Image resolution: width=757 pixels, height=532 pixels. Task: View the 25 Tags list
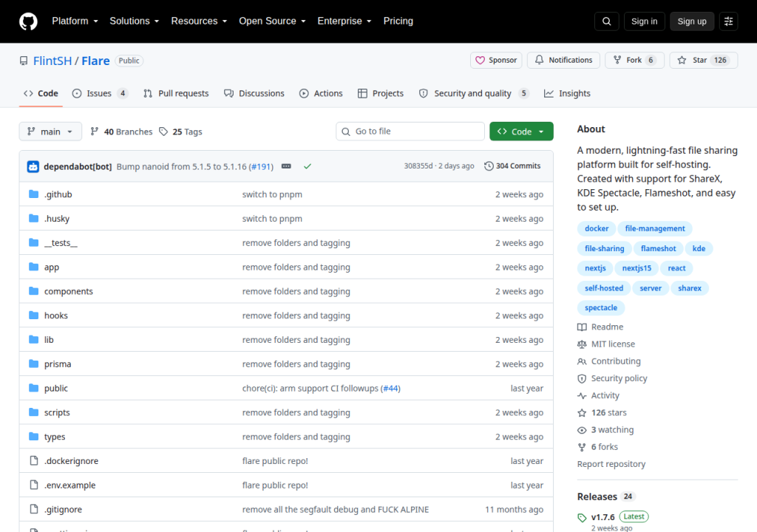pyautogui.click(x=180, y=132)
